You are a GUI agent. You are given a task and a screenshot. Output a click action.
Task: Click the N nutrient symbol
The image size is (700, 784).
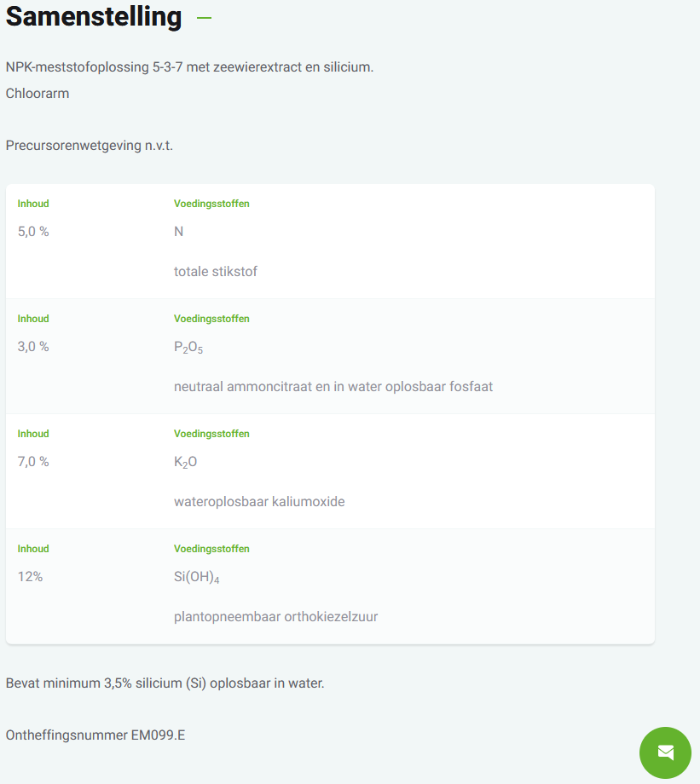[x=179, y=231]
